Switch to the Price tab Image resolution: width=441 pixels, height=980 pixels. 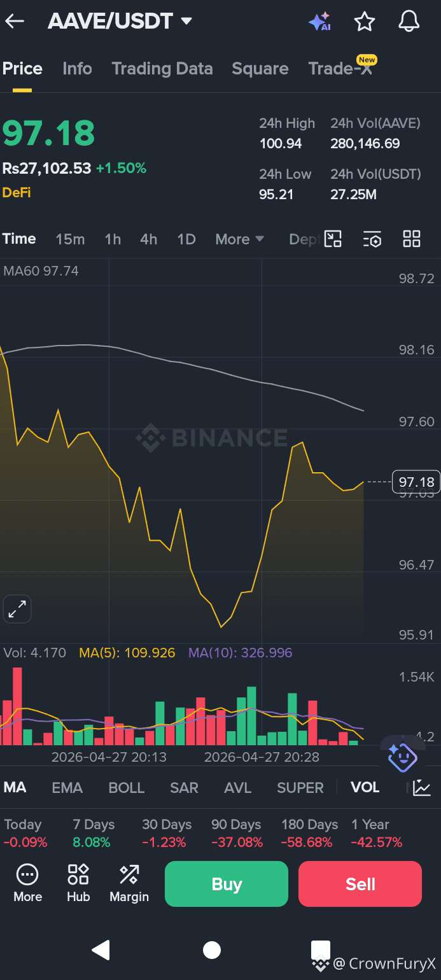22,69
